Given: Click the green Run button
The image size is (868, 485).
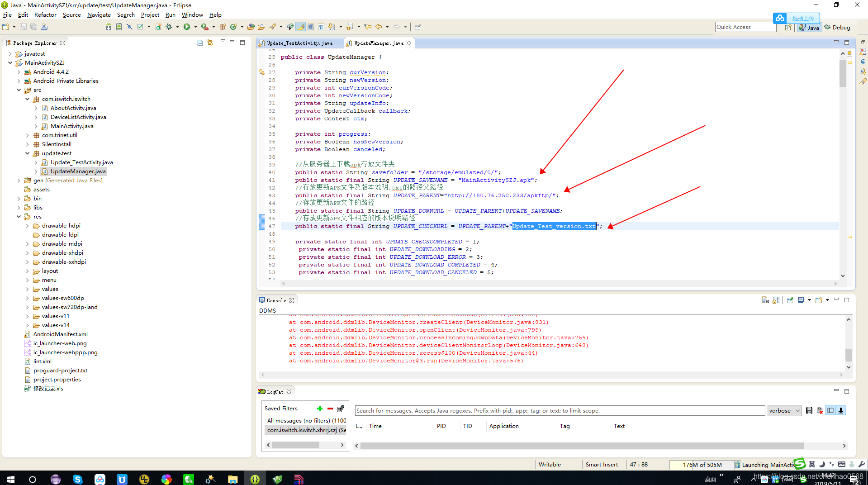Looking at the screenshot, I should [186, 27].
